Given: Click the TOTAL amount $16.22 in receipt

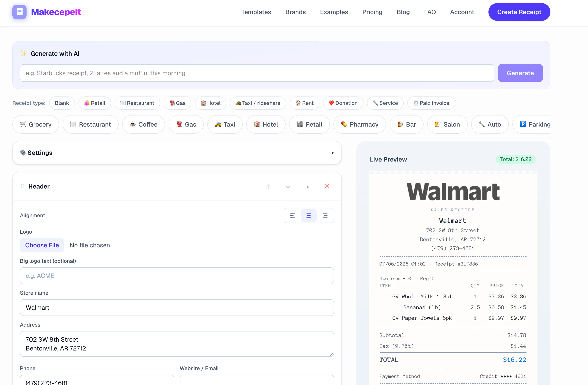Looking at the screenshot, I should click(x=514, y=360).
